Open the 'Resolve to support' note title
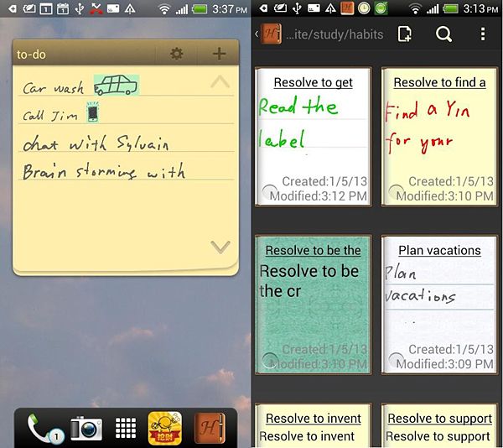503x448 pixels. point(439,418)
